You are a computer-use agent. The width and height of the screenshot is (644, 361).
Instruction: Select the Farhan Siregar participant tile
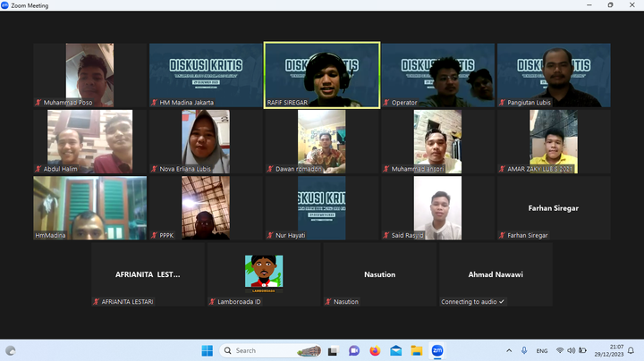pyautogui.click(x=555, y=208)
